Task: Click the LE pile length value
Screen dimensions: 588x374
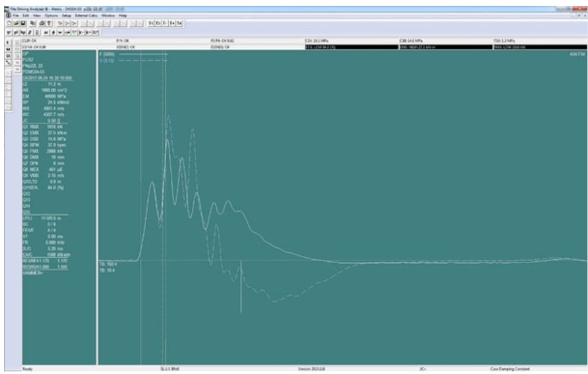Action: click(x=54, y=84)
